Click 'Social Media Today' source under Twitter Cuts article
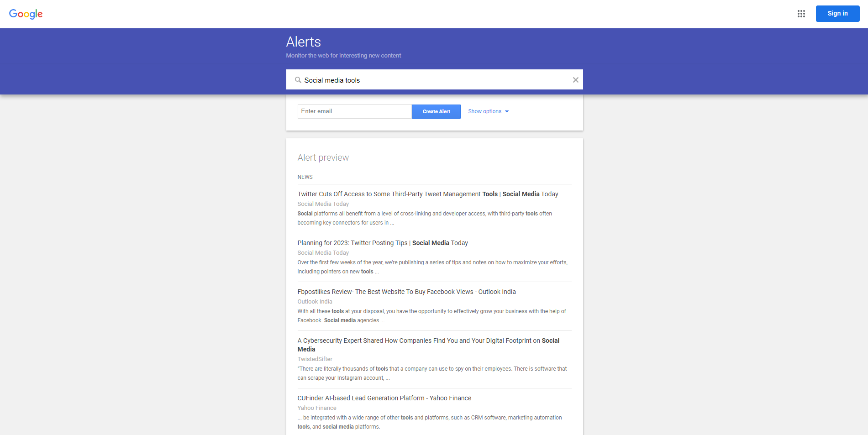This screenshot has width=868, height=435. click(323, 204)
